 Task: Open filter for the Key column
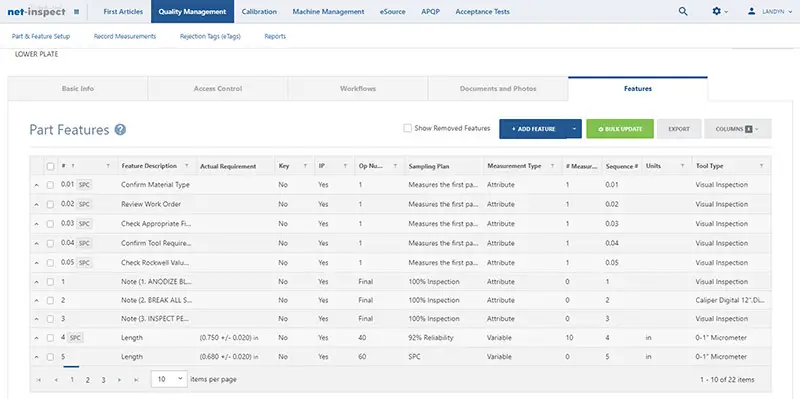click(305, 166)
